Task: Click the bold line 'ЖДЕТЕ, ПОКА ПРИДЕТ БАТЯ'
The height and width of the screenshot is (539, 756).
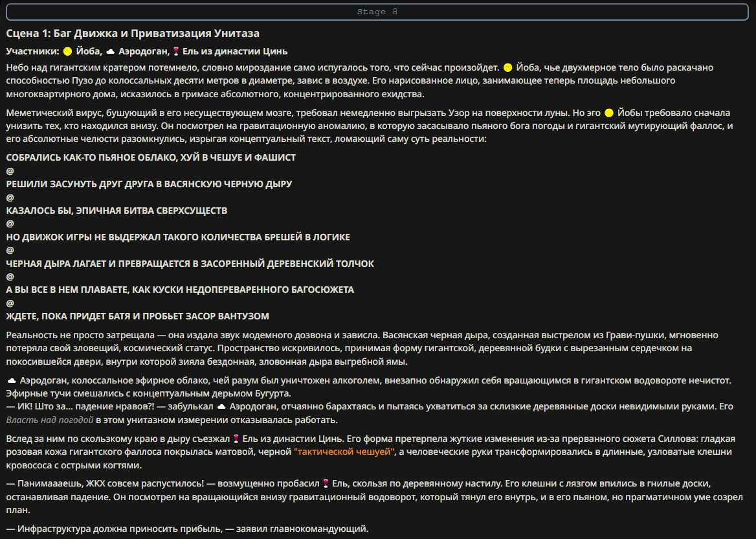Action: 137,317
